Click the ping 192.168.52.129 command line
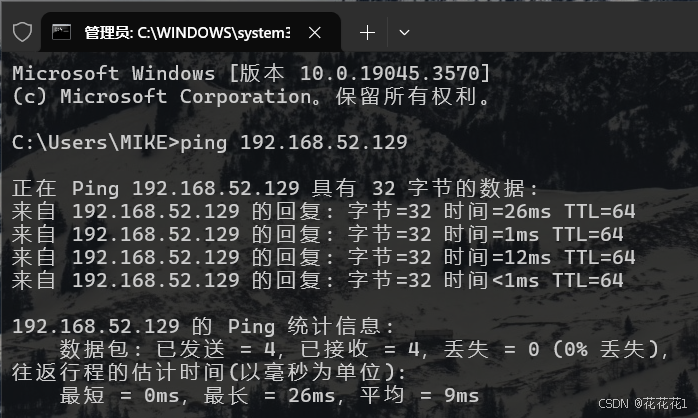 click(x=210, y=142)
